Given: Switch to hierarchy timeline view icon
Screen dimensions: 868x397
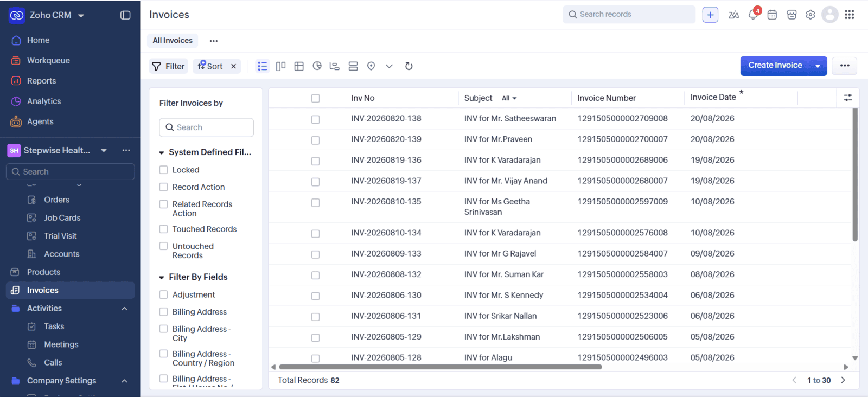Looking at the screenshot, I should point(335,66).
